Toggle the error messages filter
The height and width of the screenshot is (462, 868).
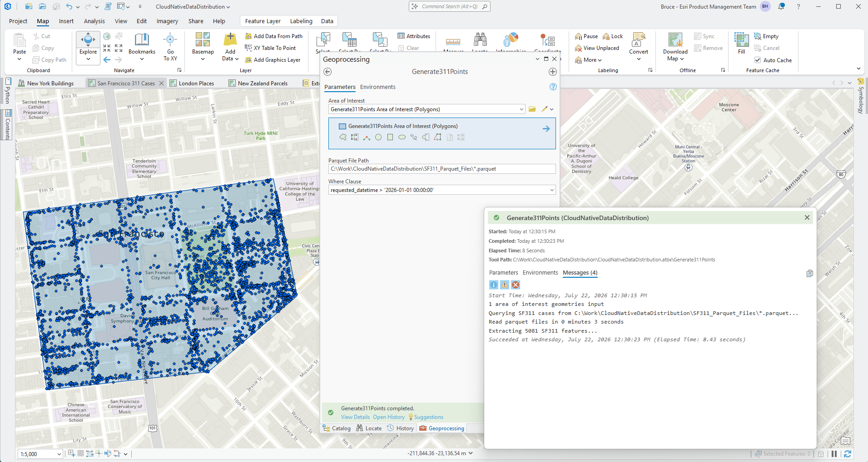[x=516, y=285]
